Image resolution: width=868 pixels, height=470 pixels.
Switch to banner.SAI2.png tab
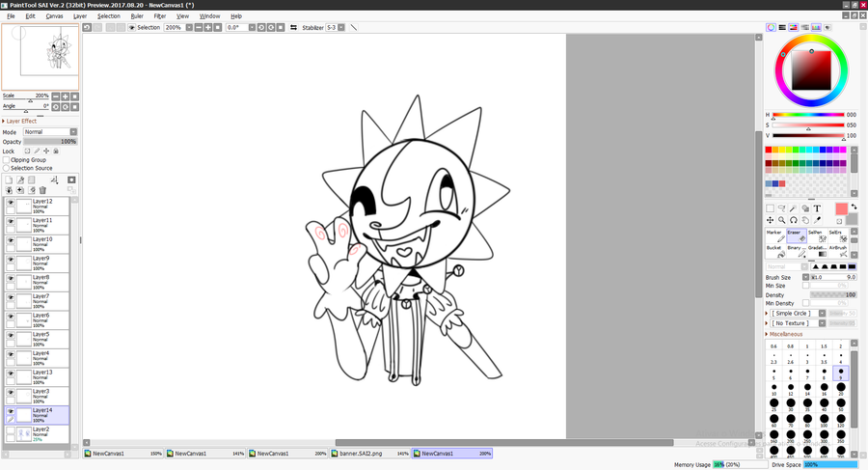(x=369, y=454)
